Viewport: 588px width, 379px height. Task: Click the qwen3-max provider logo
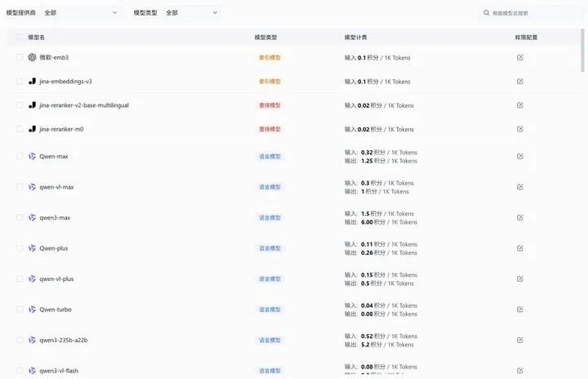click(x=32, y=217)
